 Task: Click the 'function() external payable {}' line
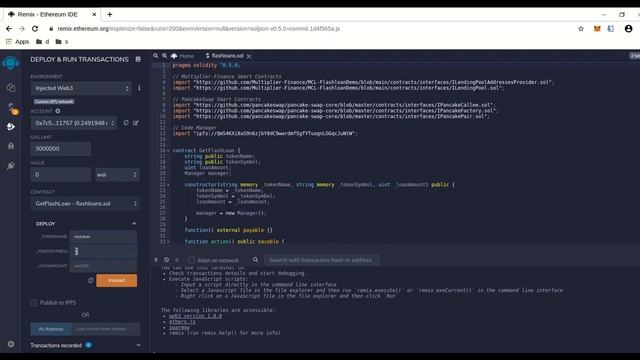[x=228, y=230]
